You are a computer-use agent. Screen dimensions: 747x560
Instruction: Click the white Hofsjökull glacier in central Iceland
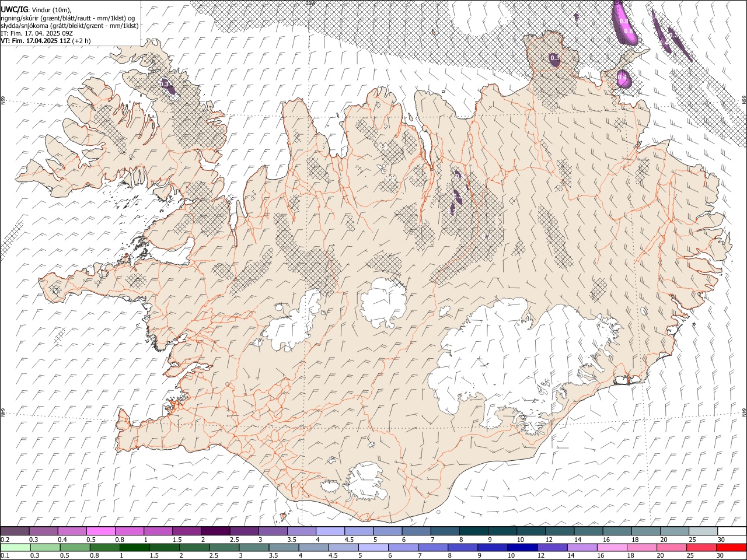pyautogui.click(x=383, y=302)
